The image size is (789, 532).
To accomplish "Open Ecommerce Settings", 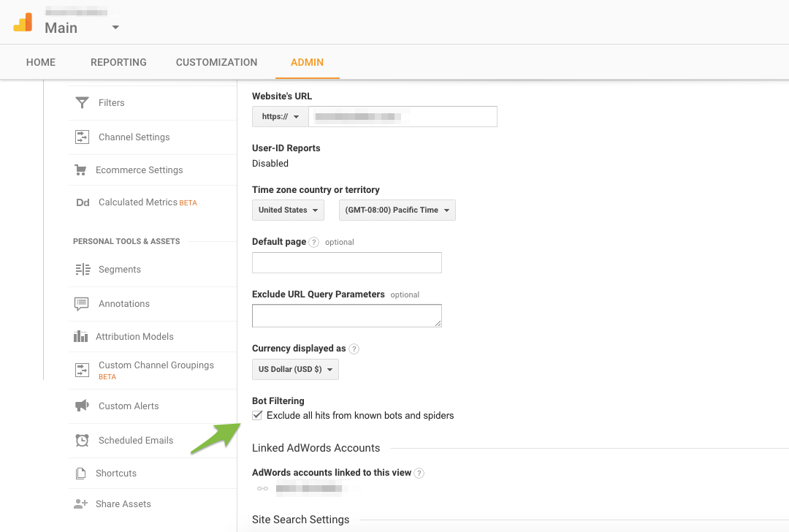I will point(139,170).
